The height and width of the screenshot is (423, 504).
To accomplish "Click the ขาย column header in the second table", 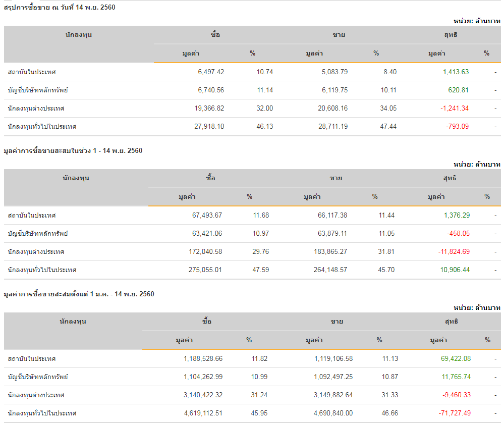I will (336, 178).
